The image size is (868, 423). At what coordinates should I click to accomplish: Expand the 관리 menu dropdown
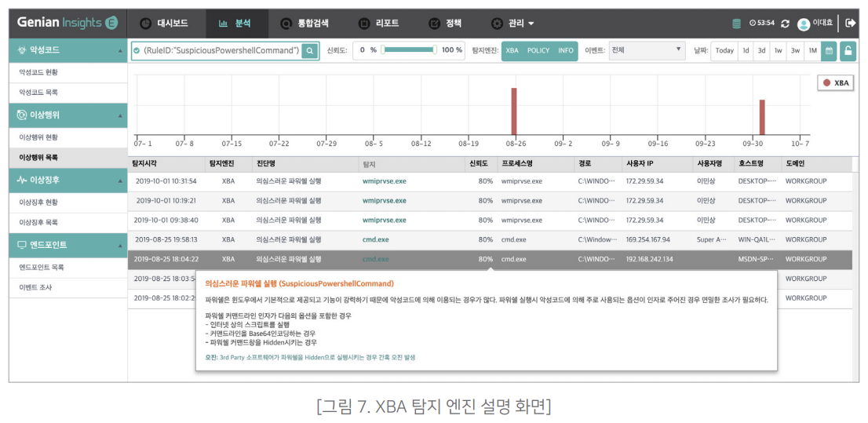[x=512, y=24]
